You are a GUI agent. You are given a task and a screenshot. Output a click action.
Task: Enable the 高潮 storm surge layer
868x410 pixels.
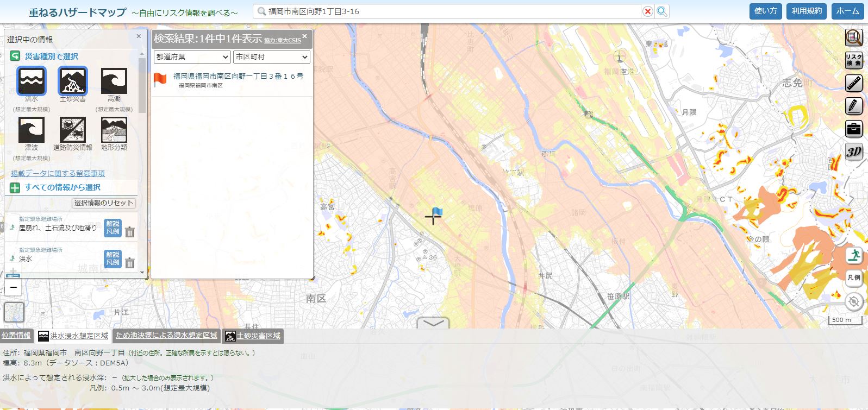point(114,81)
